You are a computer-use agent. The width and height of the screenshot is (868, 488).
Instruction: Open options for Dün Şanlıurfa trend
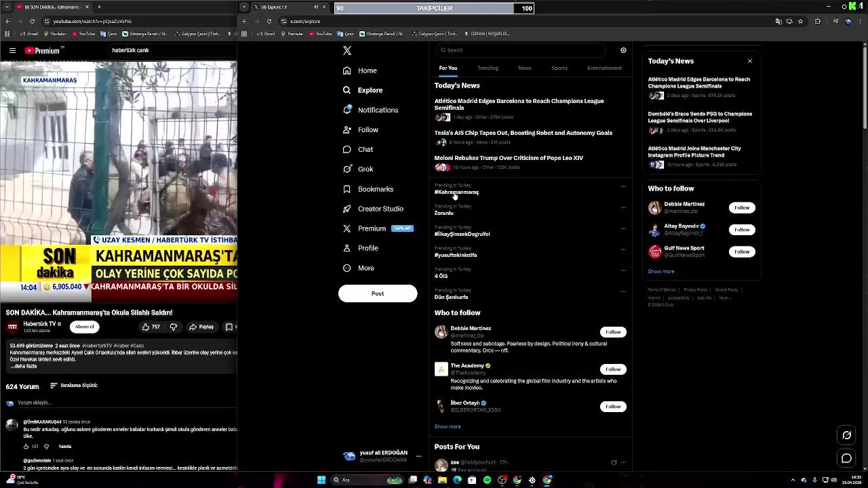pos(623,291)
